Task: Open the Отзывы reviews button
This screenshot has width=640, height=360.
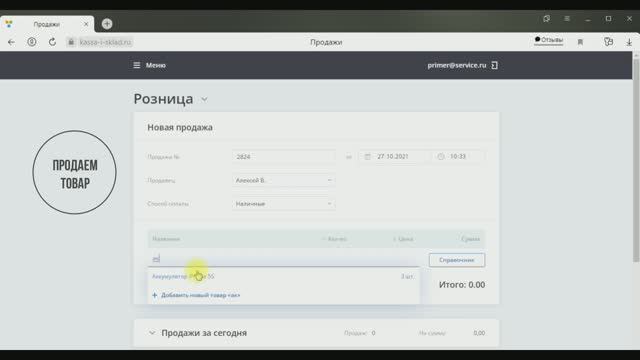Action: coord(549,40)
